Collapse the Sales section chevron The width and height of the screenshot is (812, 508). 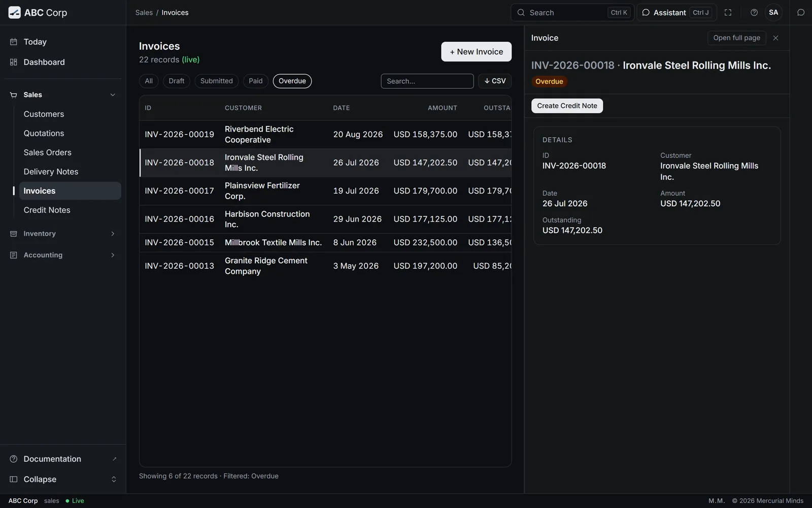pos(113,95)
